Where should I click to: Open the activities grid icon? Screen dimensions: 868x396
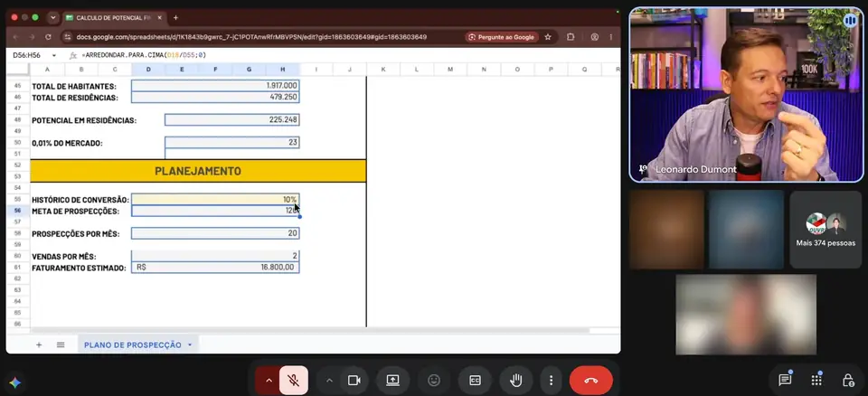coord(816,381)
